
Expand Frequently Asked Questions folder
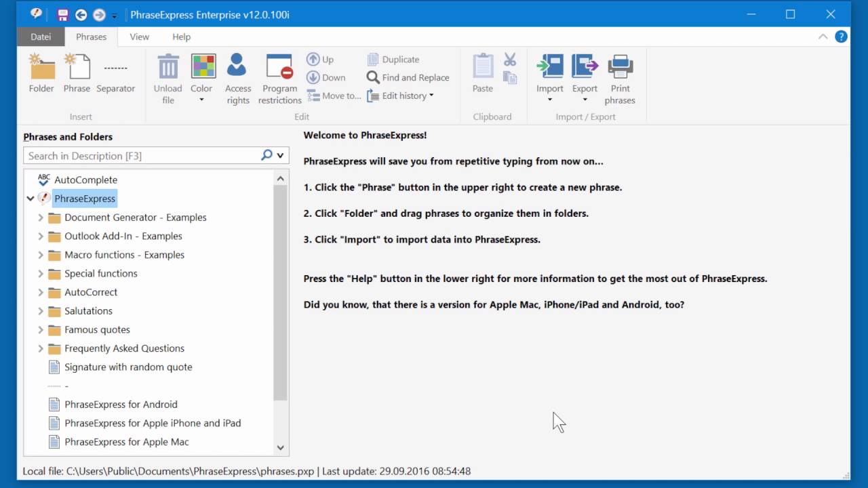40,348
